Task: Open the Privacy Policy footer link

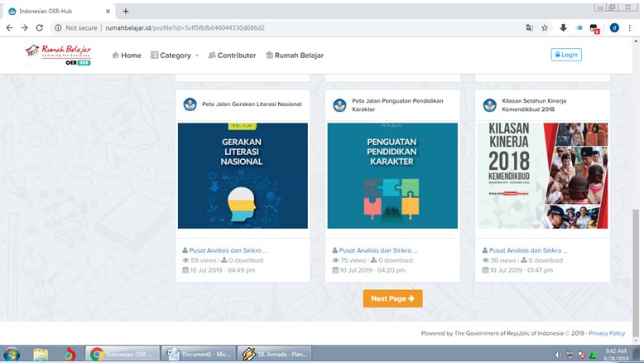Action: (607, 333)
